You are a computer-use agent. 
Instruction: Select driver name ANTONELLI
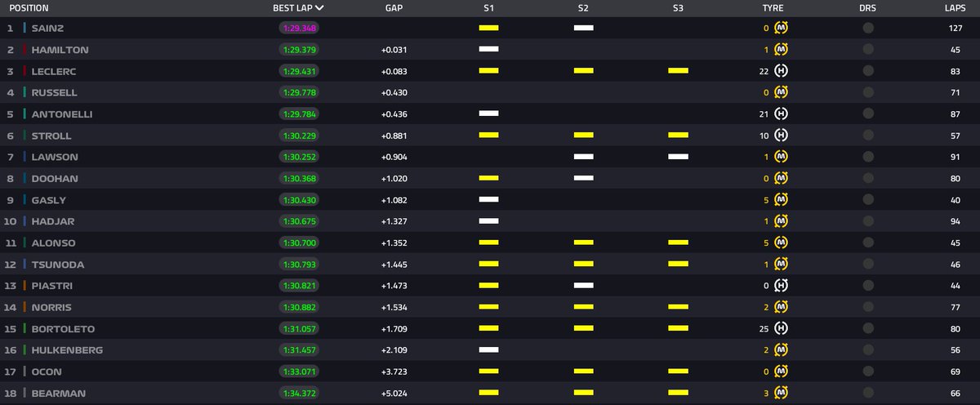point(62,113)
